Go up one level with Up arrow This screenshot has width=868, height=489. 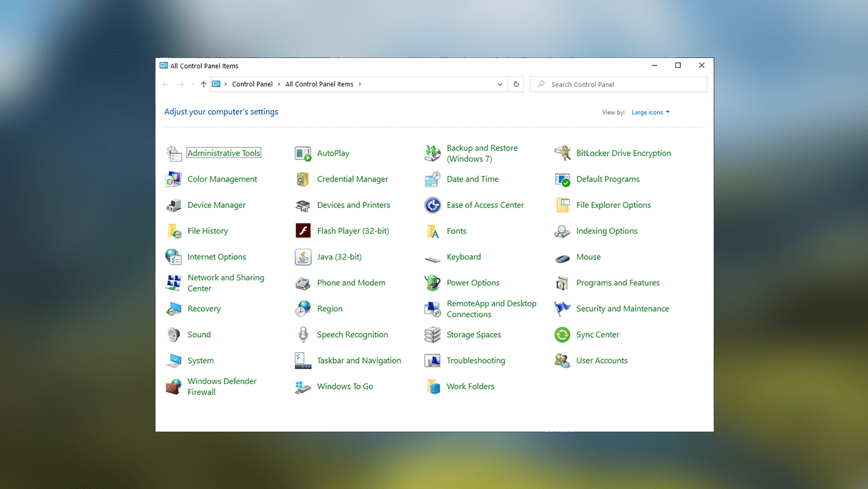pos(204,85)
